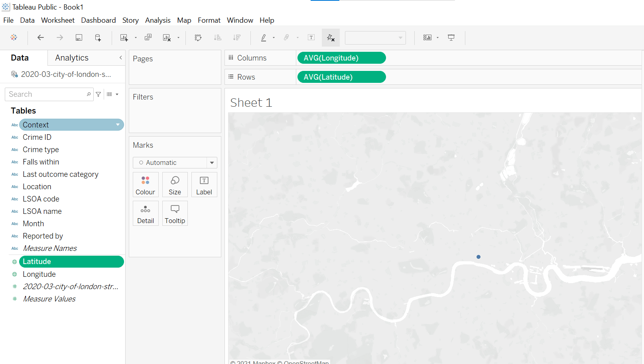
Task: Start presentation mode
Action: [x=451, y=37]
